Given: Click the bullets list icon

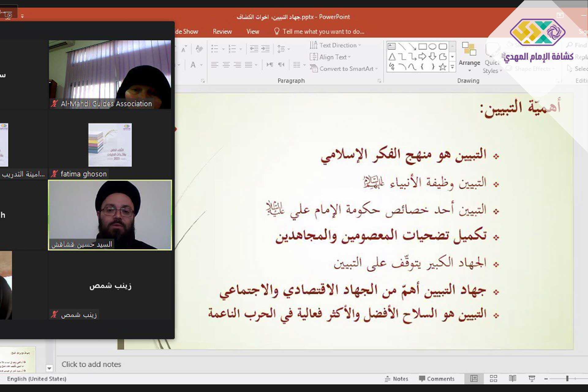Looking at the screenshot, I should [215, 49].
